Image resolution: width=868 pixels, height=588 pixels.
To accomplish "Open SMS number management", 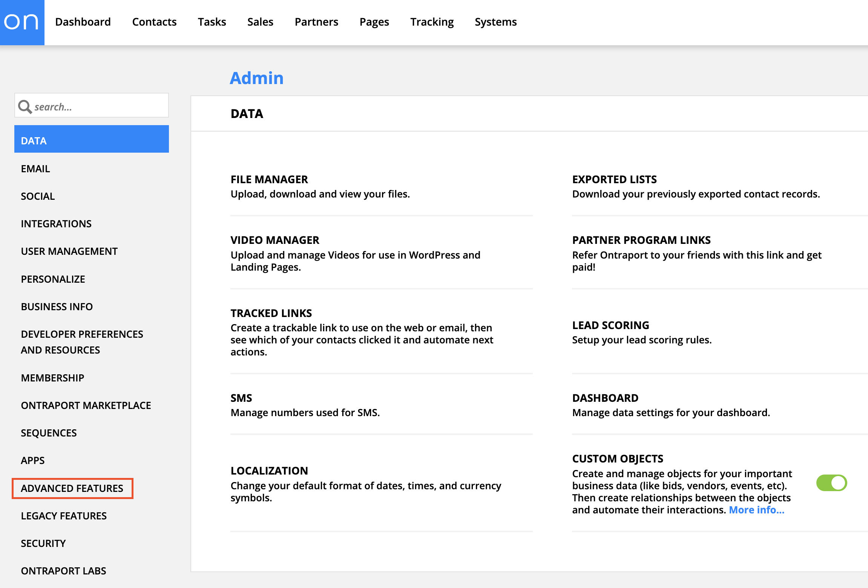I will point(241,398).
